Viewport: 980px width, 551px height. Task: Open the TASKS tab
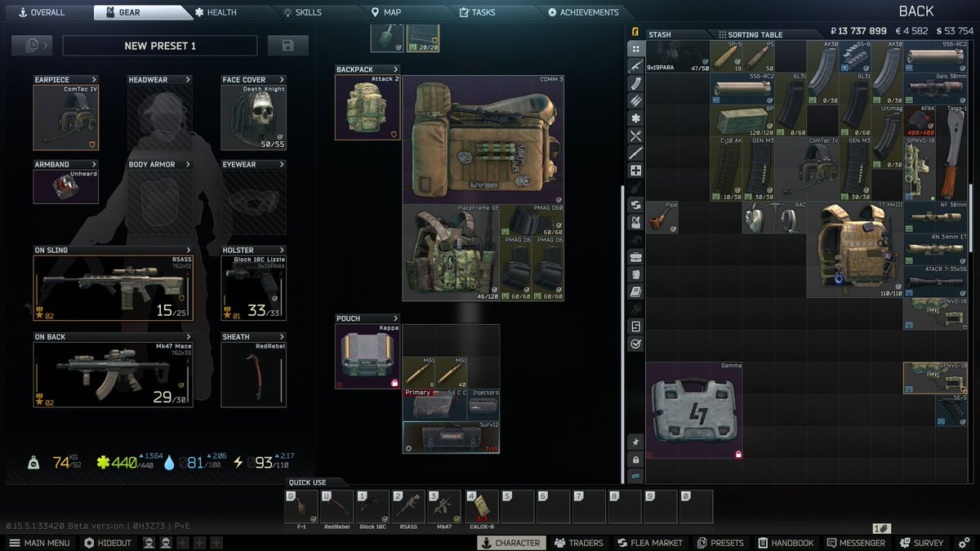(478, 12)
